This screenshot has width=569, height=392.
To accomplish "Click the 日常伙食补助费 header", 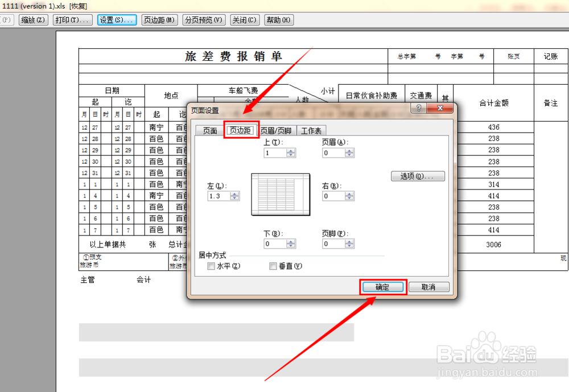I will tap(371, 96).
